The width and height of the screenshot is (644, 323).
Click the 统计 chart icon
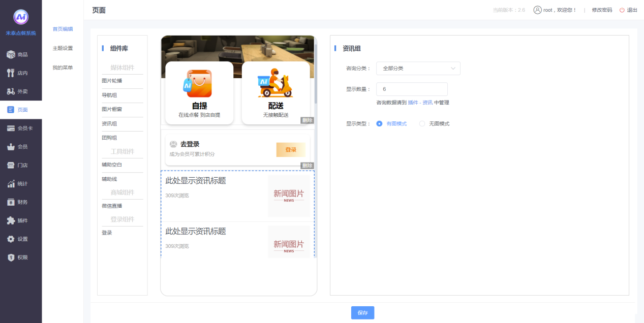(x=11, y=184)
